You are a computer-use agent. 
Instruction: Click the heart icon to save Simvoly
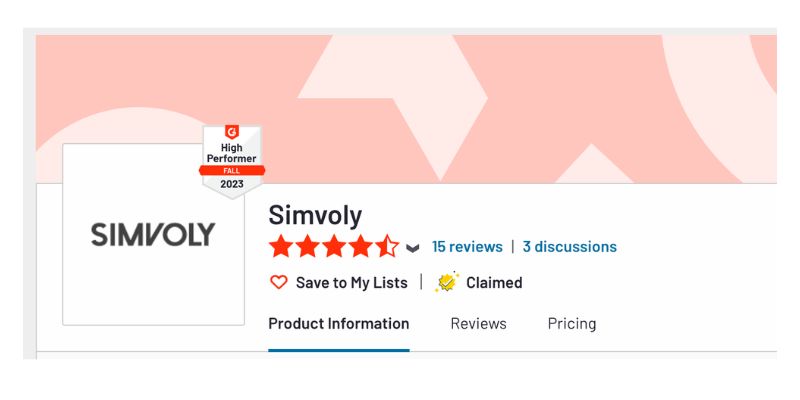tap(279, 283)
